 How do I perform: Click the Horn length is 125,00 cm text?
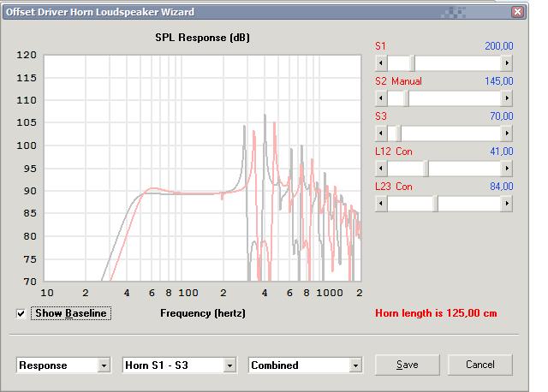pyautogui.click(x=436, y=313)
